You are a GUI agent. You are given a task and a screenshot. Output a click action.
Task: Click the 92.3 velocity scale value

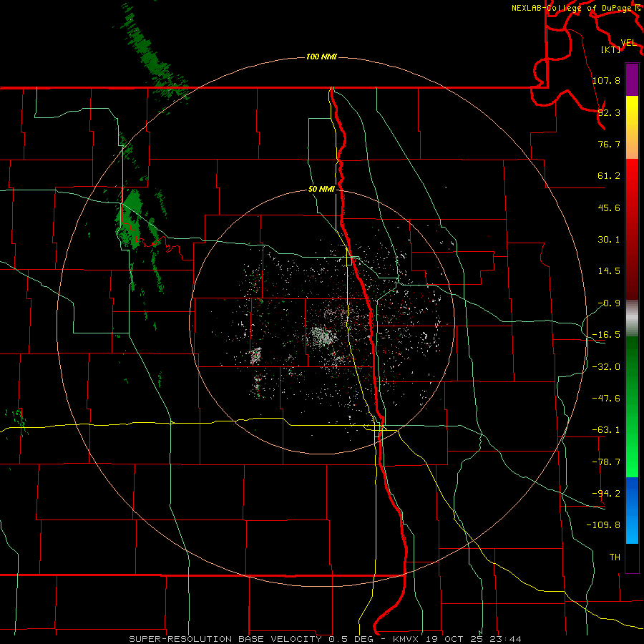[609, 112]
